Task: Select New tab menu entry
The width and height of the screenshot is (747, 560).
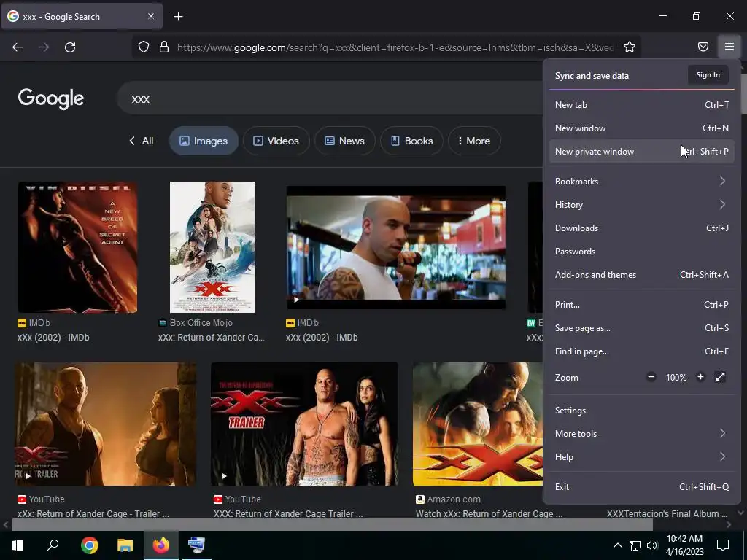Action: (642, 105)
